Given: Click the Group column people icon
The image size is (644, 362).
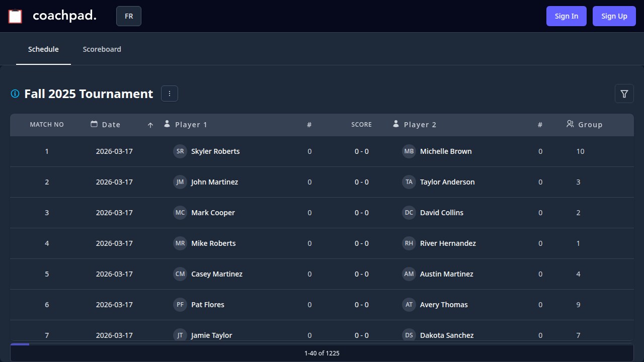Looking at the screenshot, I should (x=570, y=124).
